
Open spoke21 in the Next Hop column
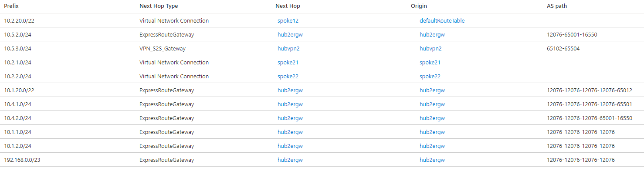coord(288,62)
